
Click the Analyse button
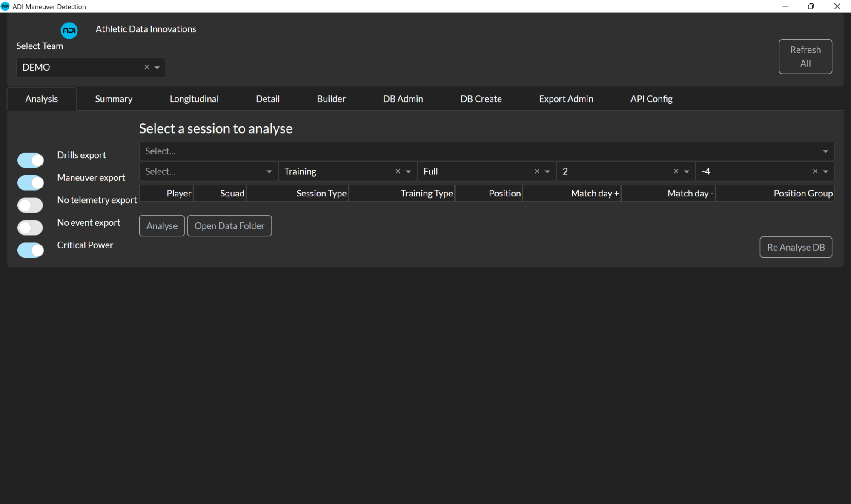coord(162,226)
